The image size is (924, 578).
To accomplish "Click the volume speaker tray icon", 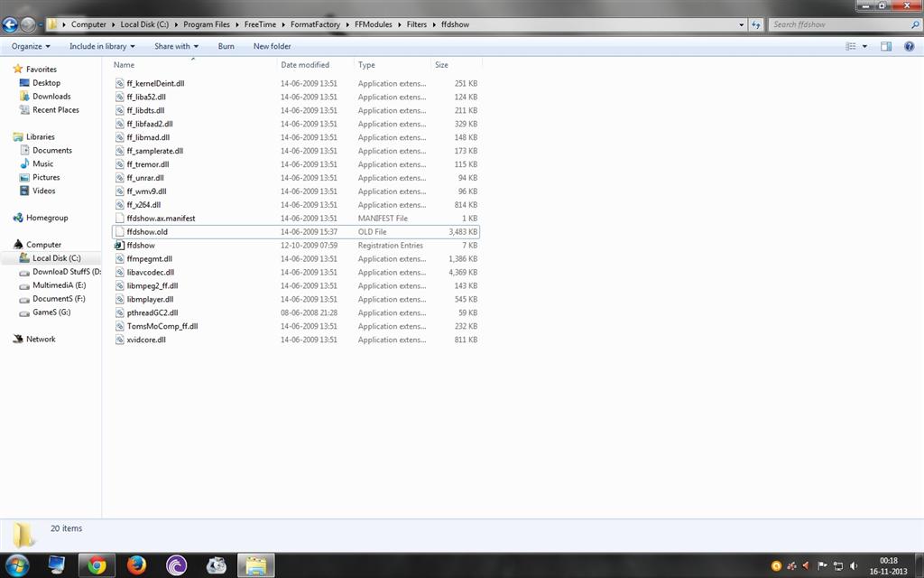I will [x=854, y=566].
